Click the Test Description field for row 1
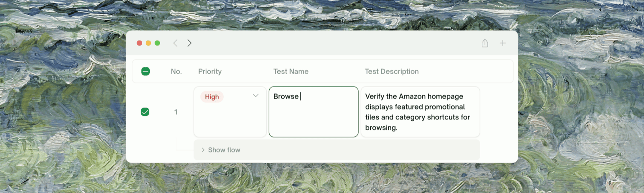This screenshot has width=644, height=193. coord(420,112)
